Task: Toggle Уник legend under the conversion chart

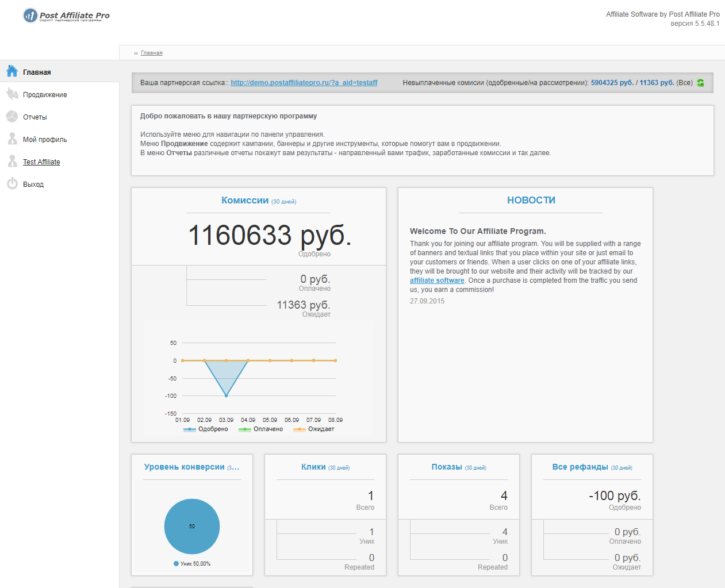Action: 191,563
